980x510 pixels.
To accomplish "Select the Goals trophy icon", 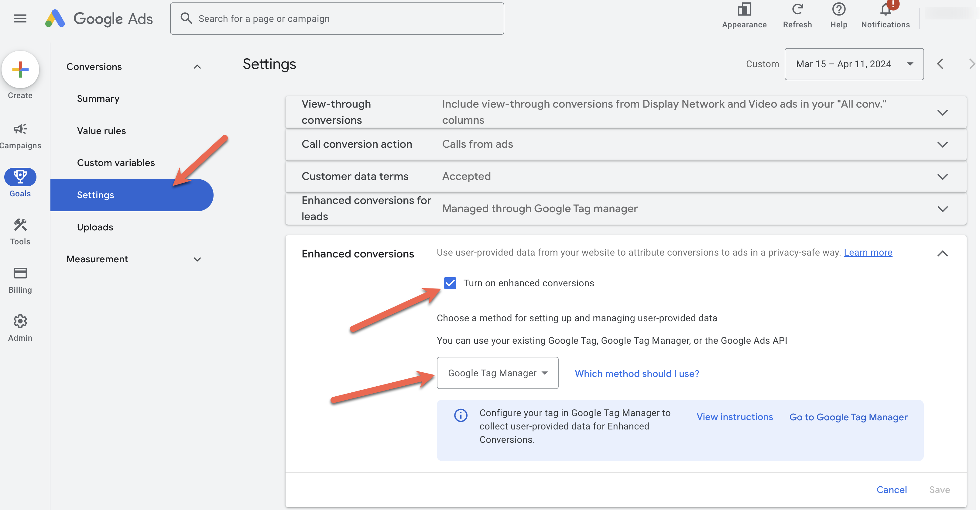I will 20,177.
